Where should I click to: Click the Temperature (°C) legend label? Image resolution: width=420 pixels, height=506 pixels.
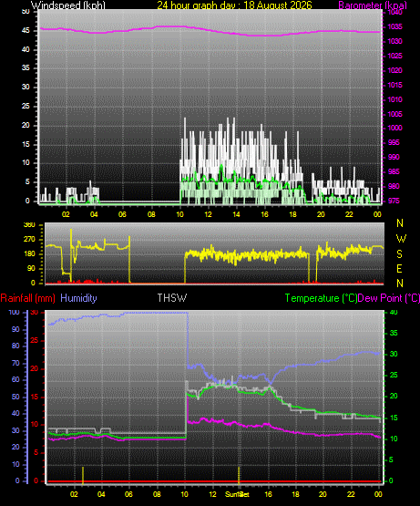pyautogui.click(x=321, y=298)
